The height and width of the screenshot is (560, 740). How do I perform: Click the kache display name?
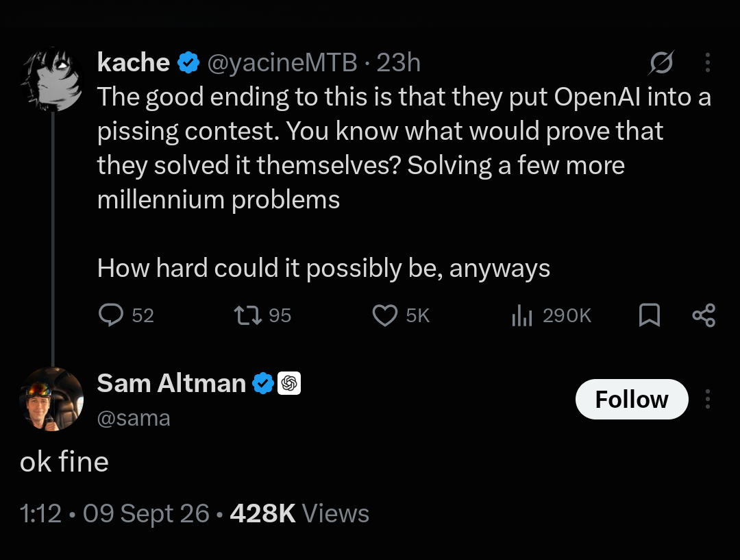coord(134,62)
